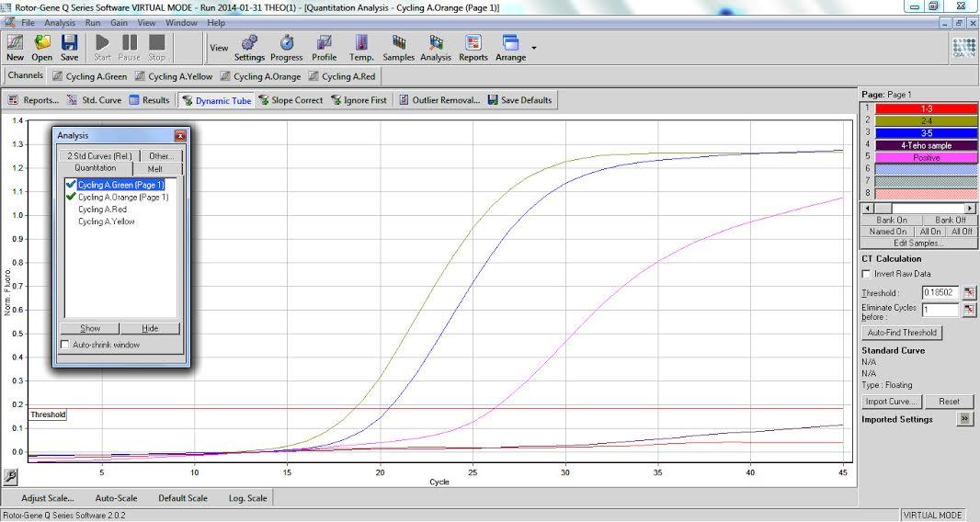Click the New run toolbar icon
The height and width of the screenshot is (522, 980).
15,48
